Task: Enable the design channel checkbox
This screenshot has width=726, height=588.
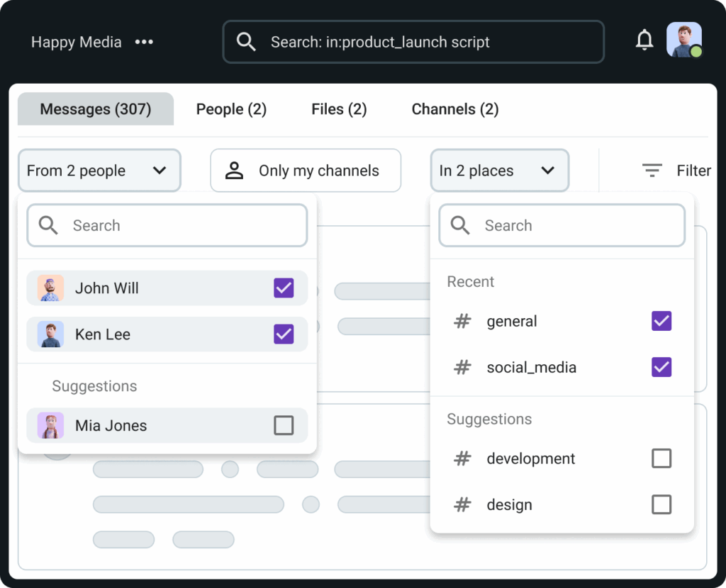Action: (661, 504)
